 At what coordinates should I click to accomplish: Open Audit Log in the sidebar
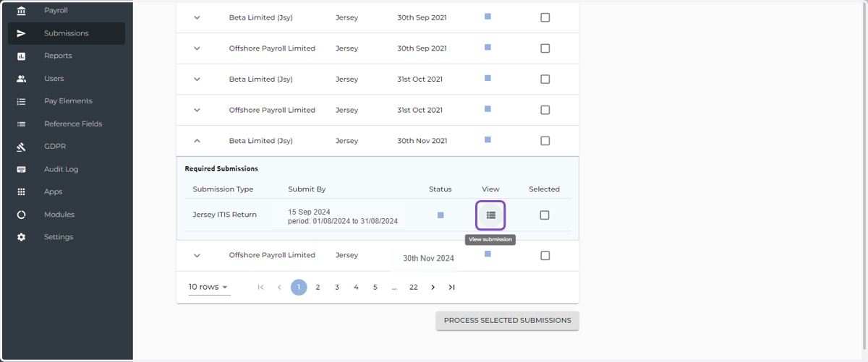67,169
